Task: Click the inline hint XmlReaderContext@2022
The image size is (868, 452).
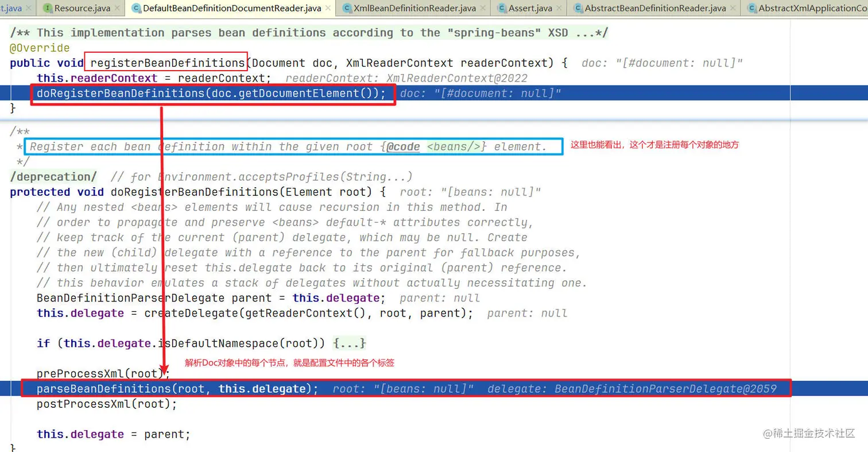Action: click(457, 78)
